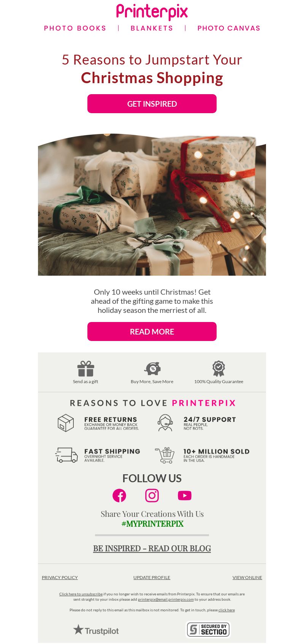Click the Free Returns box icon
This screenshot has width=304, height=644.
[x=66, y=423]
